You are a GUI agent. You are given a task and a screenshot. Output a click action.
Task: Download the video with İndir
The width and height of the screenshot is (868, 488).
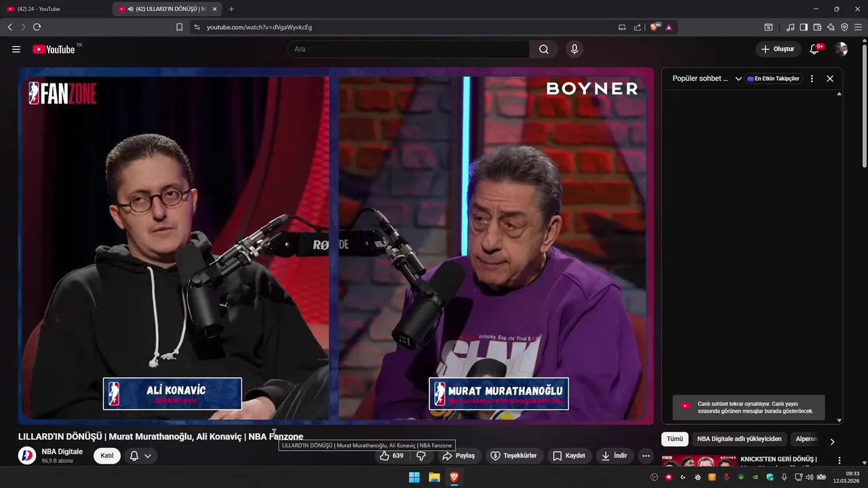pyautogui.click(x=614, y=455)
